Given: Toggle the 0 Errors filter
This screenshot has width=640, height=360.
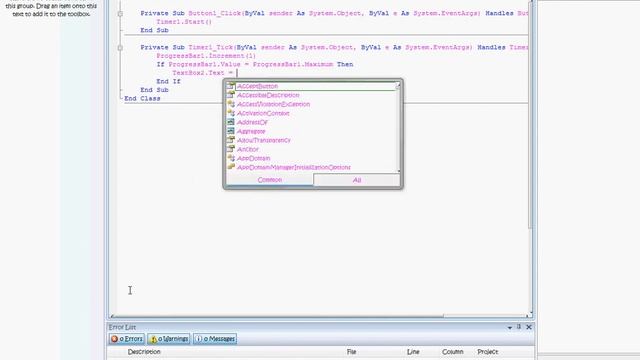Looking at the screenshot, I should 127,339.
